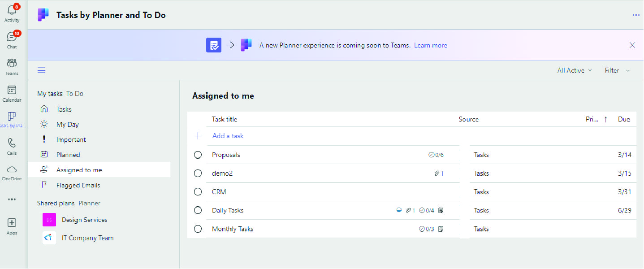
Task: Open the demo2 task title
Action: click(x=222, y=174)
